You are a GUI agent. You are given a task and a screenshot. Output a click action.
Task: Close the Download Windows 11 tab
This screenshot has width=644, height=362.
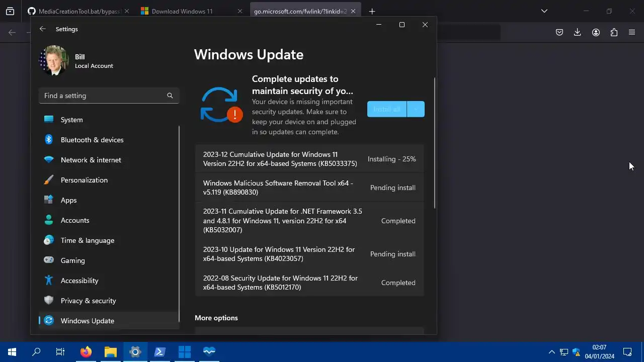coord(240,11)
